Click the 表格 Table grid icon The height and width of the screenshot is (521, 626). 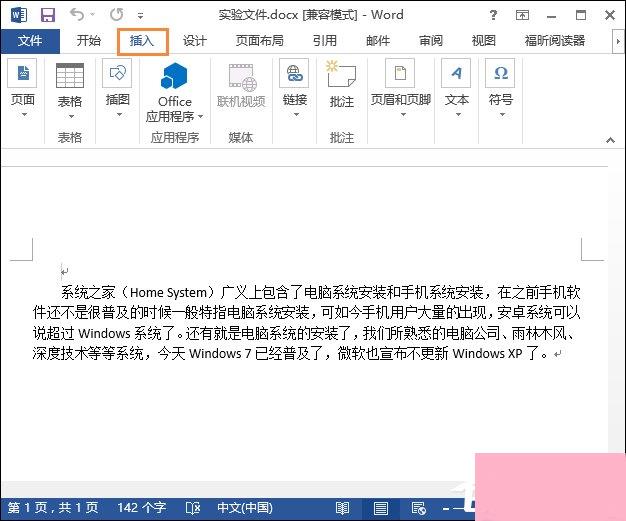(x=70, y=75)
